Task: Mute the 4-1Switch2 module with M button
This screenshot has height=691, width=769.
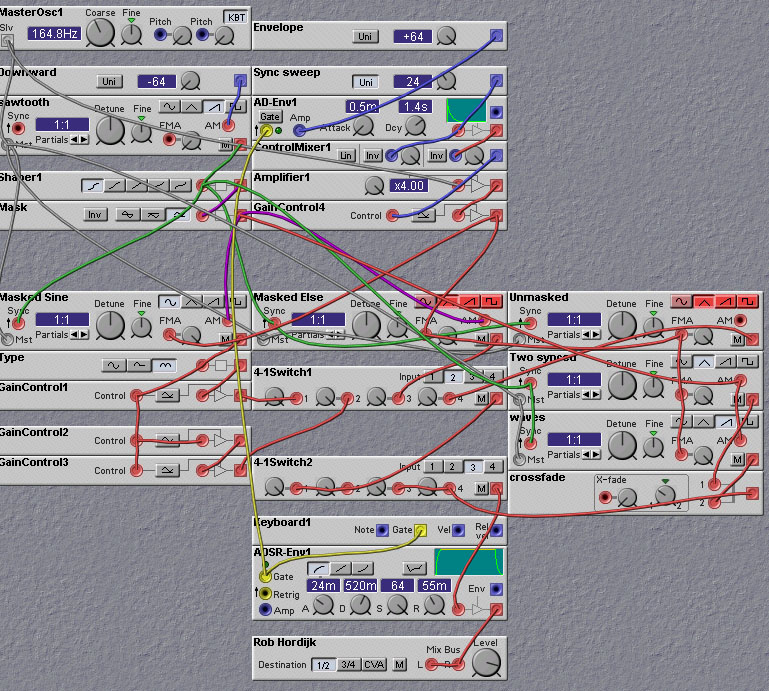Action: [x=481, y=488]
